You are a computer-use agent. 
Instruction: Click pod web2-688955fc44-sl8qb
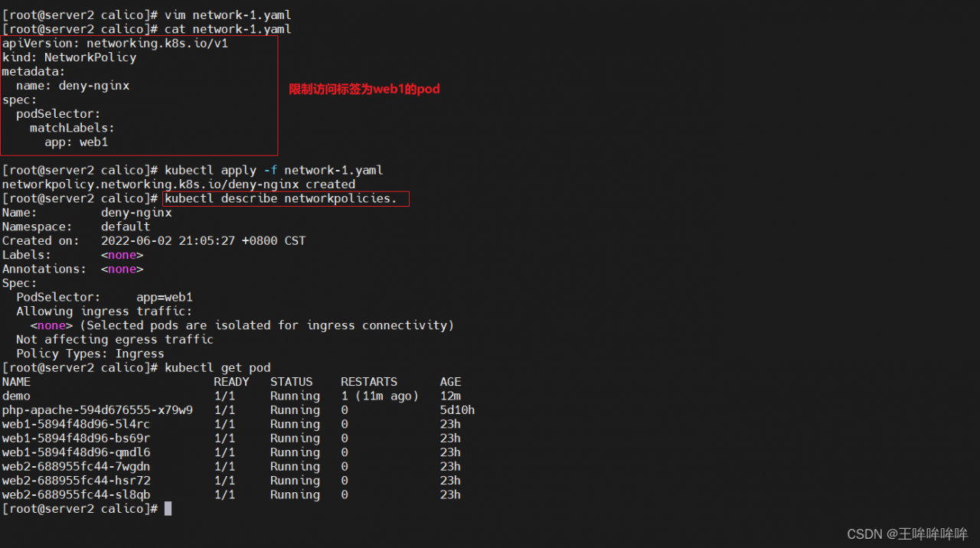[x=76, y=494]
